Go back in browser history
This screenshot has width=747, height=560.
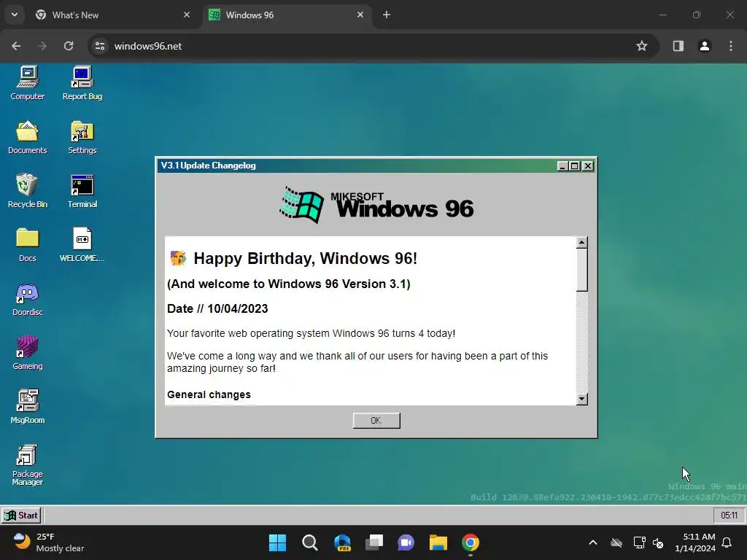(16, 46)
